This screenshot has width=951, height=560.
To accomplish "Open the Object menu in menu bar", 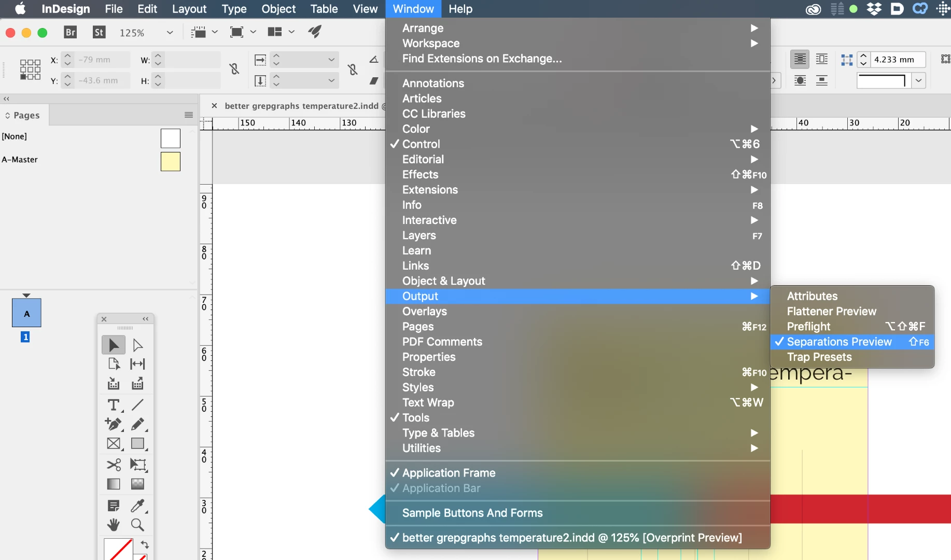I will tap(278, 9).
